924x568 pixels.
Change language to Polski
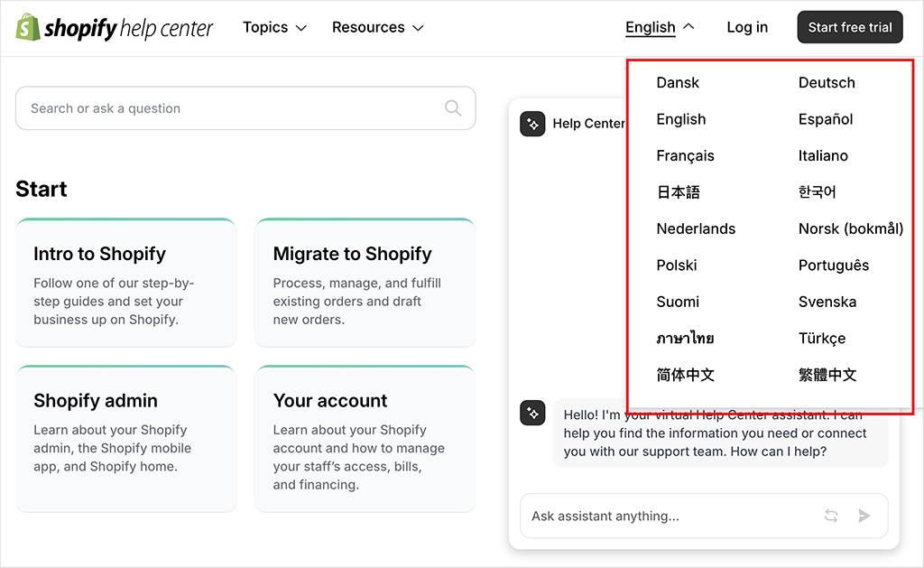point(677,265)
